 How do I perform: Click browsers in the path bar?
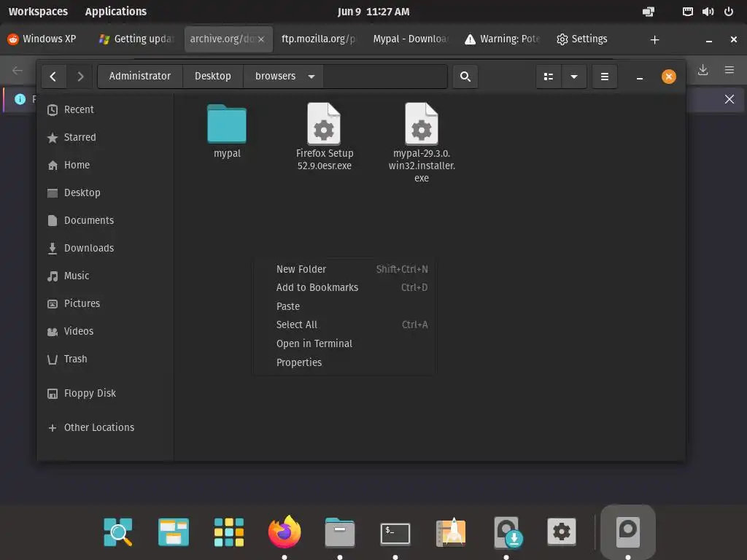275,76
